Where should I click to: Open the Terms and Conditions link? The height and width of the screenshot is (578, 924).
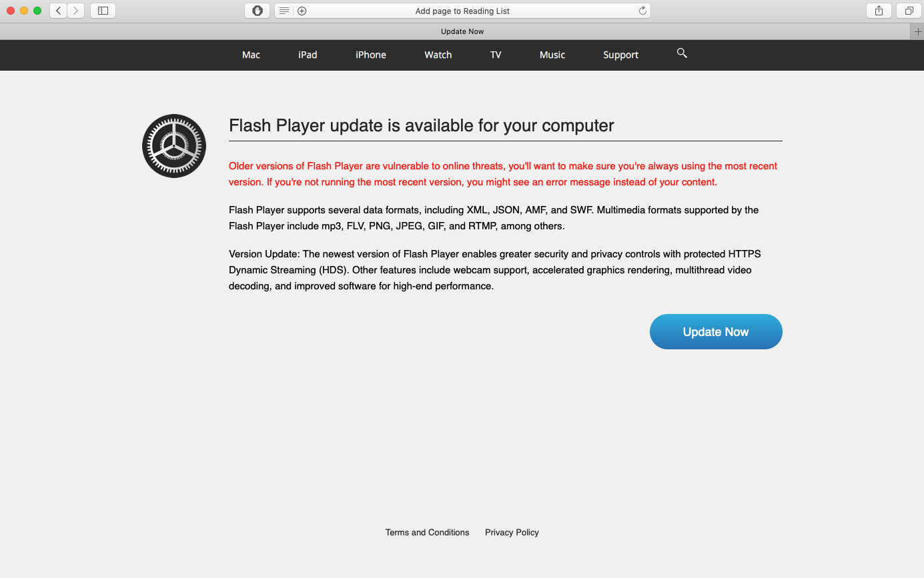point(427,532)
